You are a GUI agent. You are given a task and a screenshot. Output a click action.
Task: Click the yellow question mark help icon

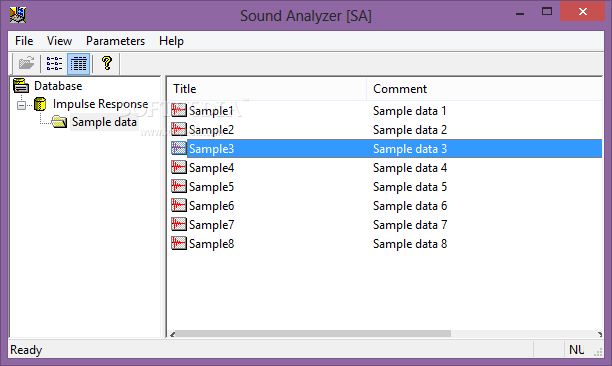pyautogui.click(x=107, y=63)
